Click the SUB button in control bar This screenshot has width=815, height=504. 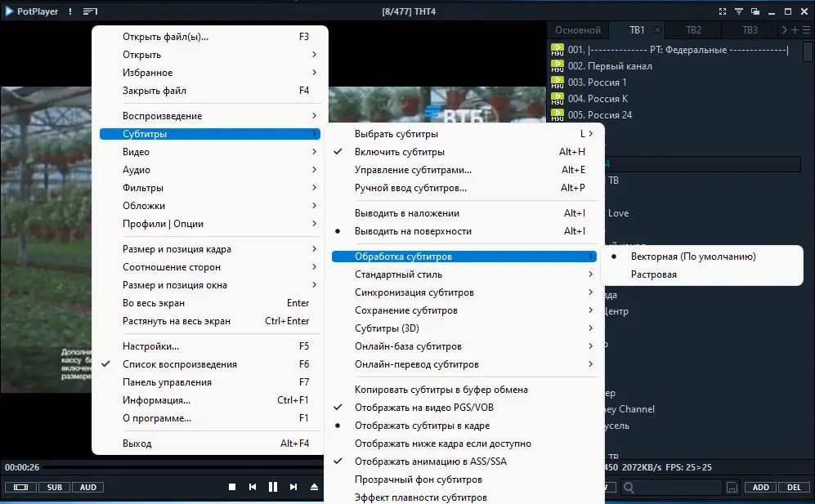tap(54, 487)
